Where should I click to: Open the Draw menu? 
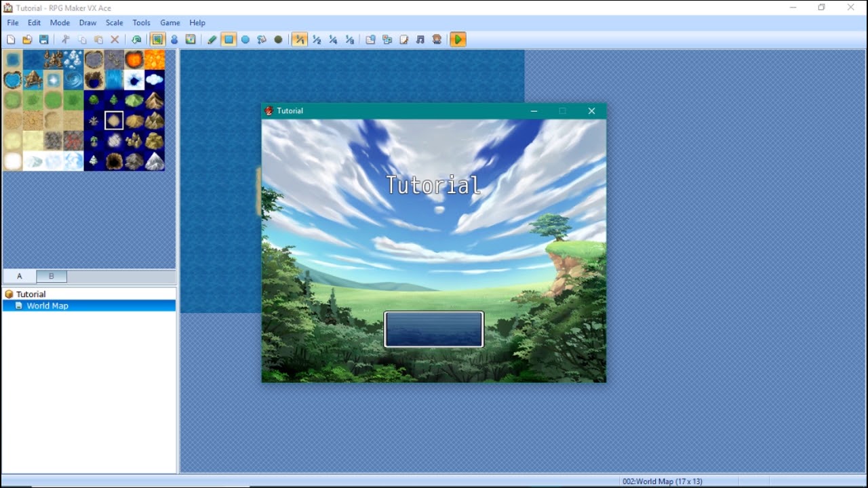(87, 23)
